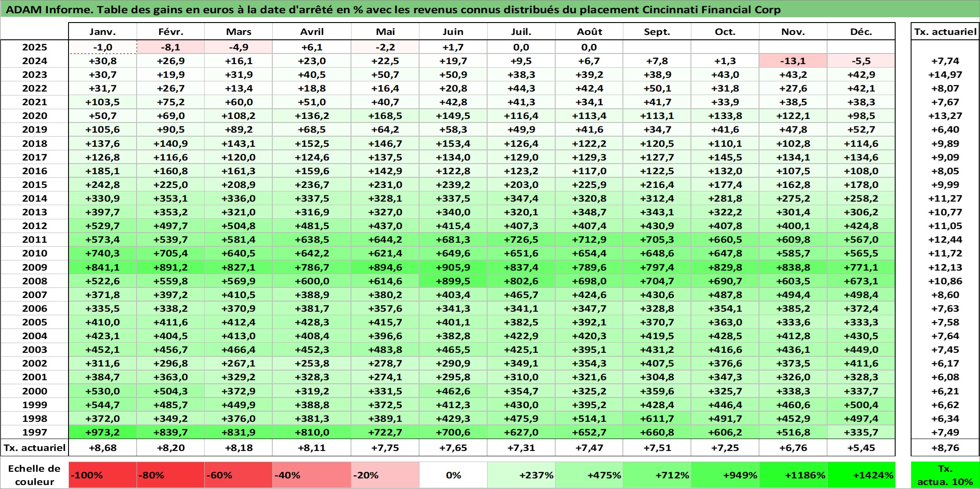This screenshot has height=489, width=980.
Task: Click the 2016 year row label
Action: (34, 171)
